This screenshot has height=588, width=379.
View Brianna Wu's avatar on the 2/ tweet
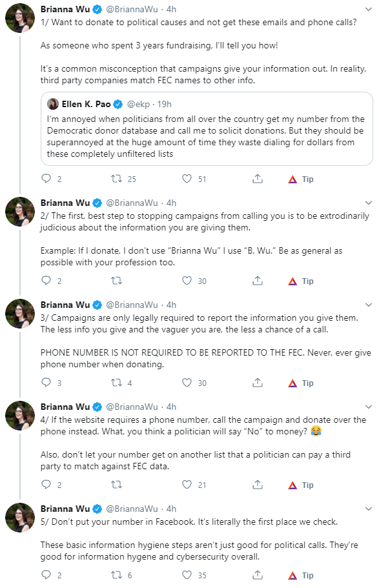coord(19,212)
